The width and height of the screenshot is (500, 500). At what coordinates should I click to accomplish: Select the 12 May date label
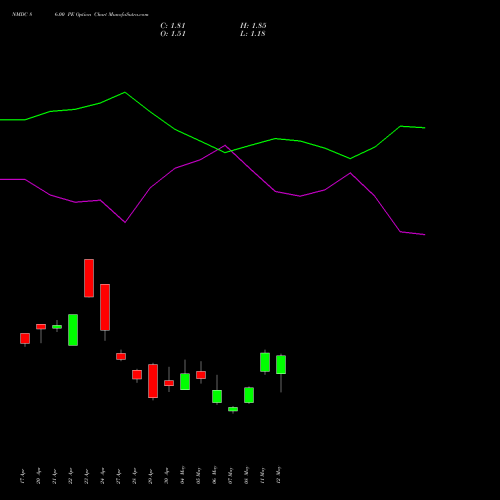point(279,475)
